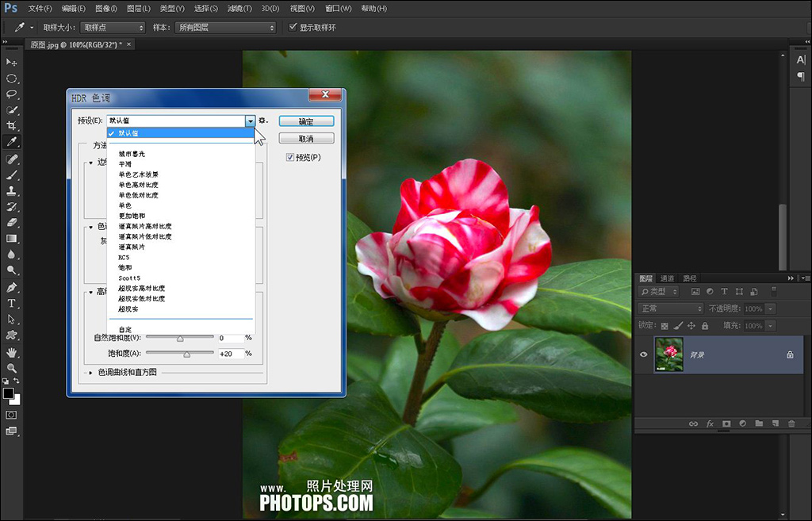This screenshot has height=521, width=812.
Task: Confirm HDR Toning with 确定 button
Action: coord(307,121)
